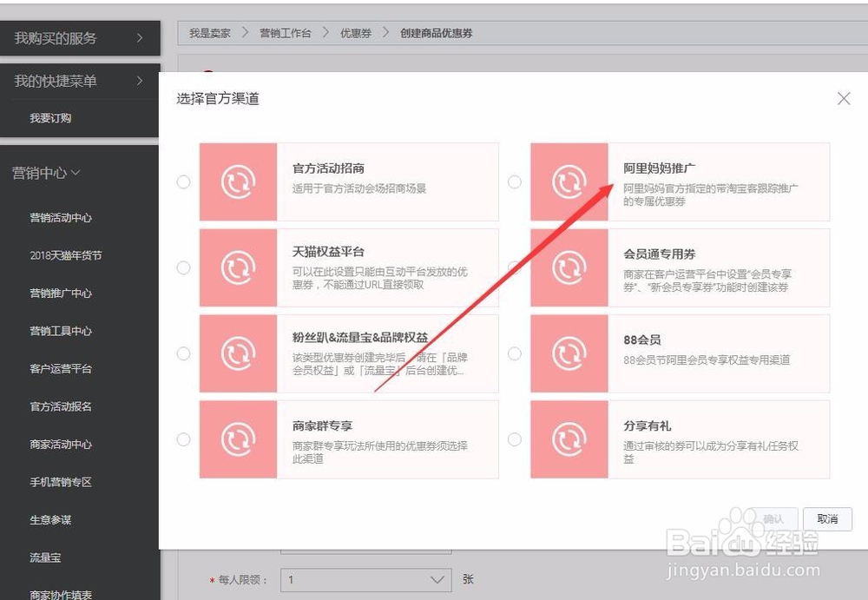Viewport: 868px width, 600px height.
Task: Open 营销活动中心 in the sidebar
Action: click(61, 218)
